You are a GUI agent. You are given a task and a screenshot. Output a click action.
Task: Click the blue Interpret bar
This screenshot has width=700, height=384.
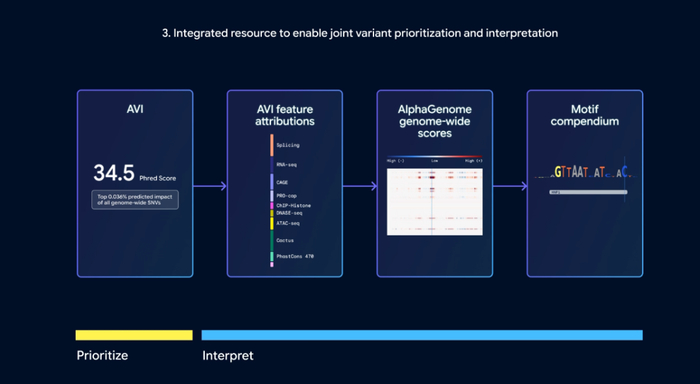tap(422, 335)
